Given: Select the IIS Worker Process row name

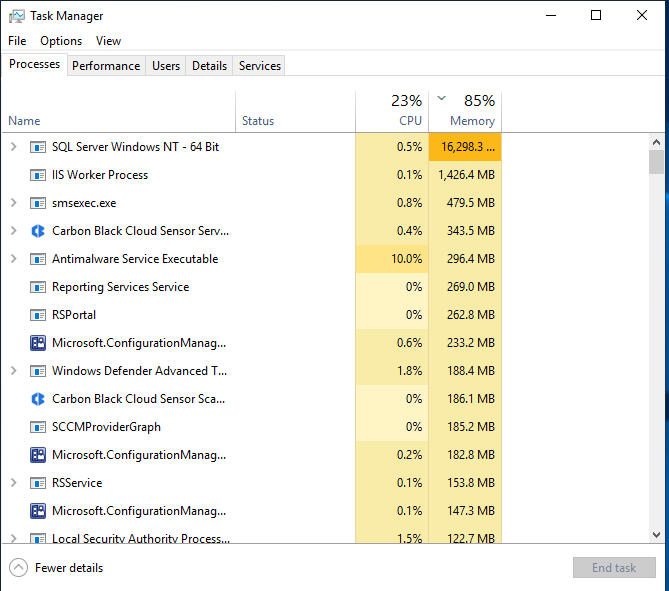Looking at the screenshot, I should (x=100, y=175).
